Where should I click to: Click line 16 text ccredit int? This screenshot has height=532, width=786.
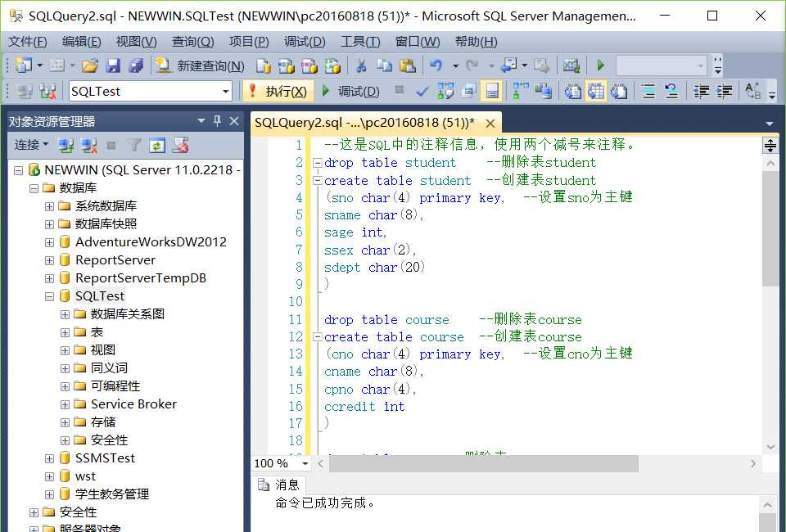[x=364, y=407]
